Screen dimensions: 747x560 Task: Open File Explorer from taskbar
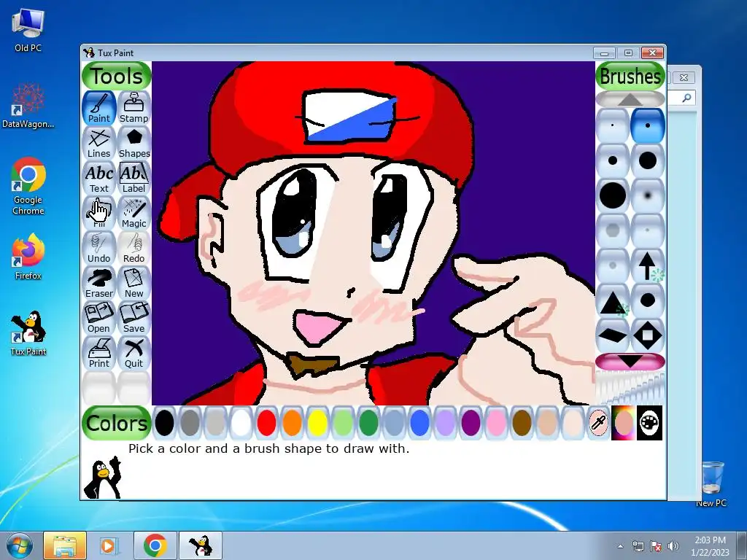point(65,545)
